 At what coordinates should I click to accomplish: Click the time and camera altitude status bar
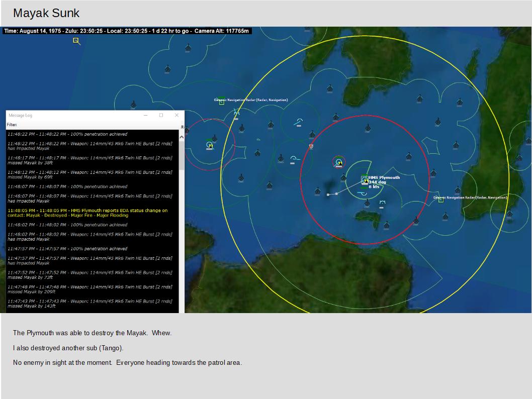[x=127, y=31]
